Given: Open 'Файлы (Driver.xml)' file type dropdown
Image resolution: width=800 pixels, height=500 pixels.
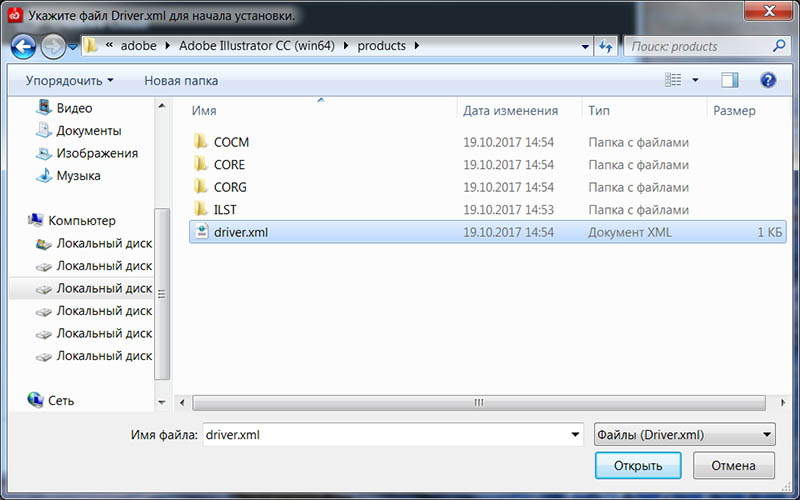Looking at the screenshot, I should pos(685,435).
